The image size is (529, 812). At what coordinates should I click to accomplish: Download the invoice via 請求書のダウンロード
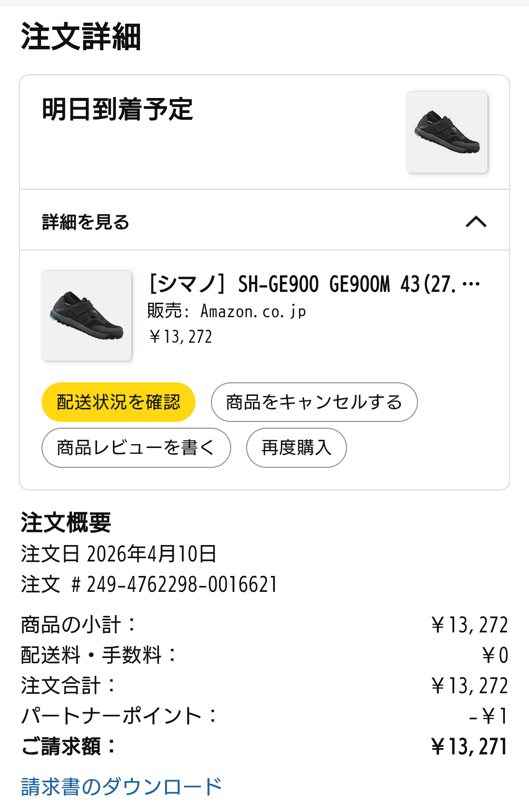tap(121, 786)
